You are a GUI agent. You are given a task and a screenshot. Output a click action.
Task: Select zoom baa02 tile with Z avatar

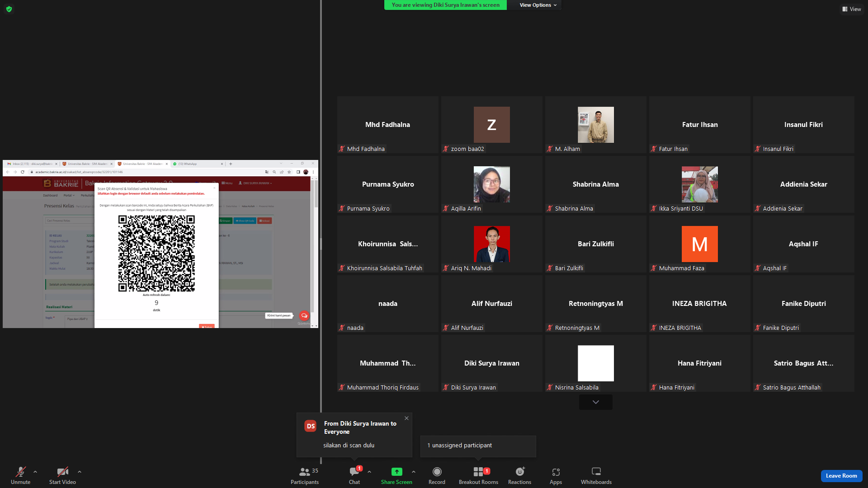[492, 125]
